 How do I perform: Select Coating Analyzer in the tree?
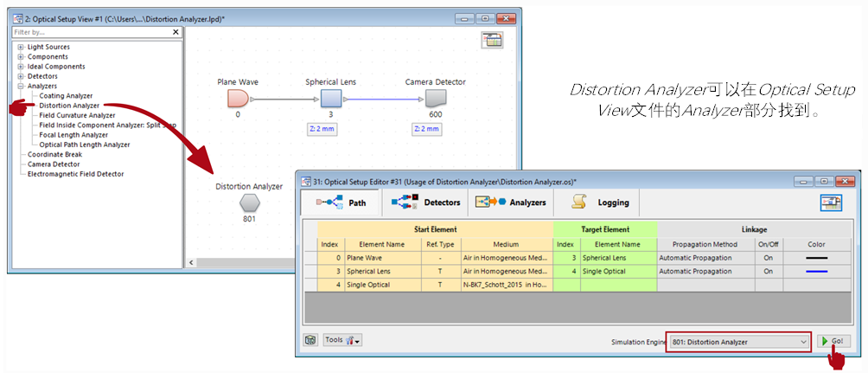point(66,96)
